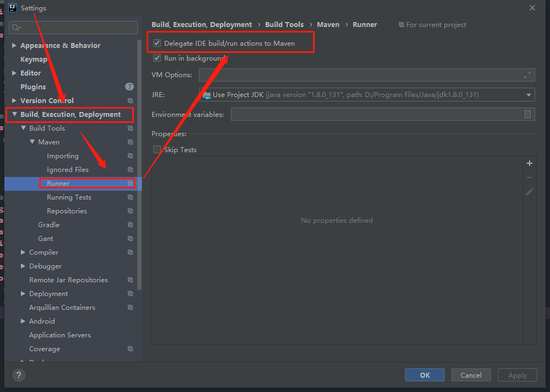Screen dimensions: 550x392
Task: Enable the Skip Tests checkbox
Action: [157, 149]
